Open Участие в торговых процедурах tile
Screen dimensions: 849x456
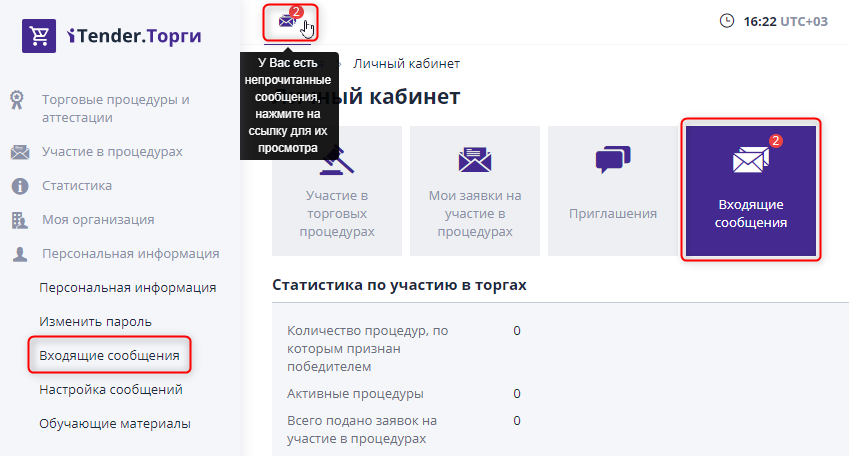[337, 191]
